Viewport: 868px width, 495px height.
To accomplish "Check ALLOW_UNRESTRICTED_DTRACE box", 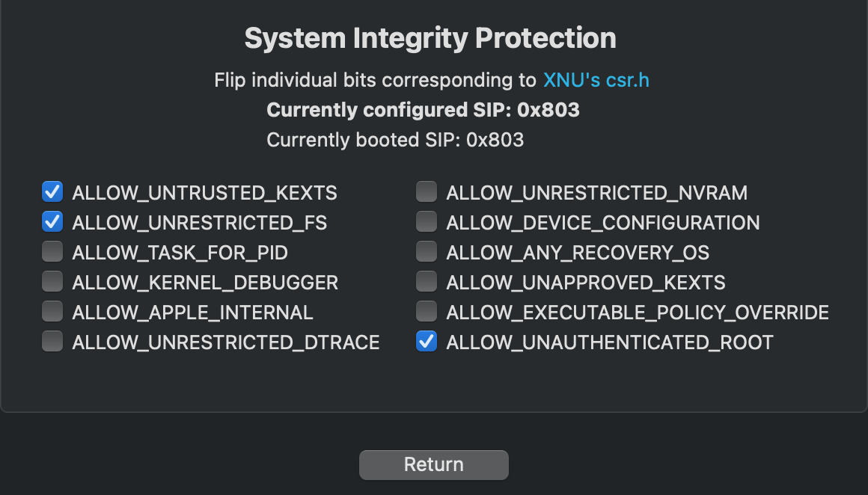I will (x=52, y=342).
